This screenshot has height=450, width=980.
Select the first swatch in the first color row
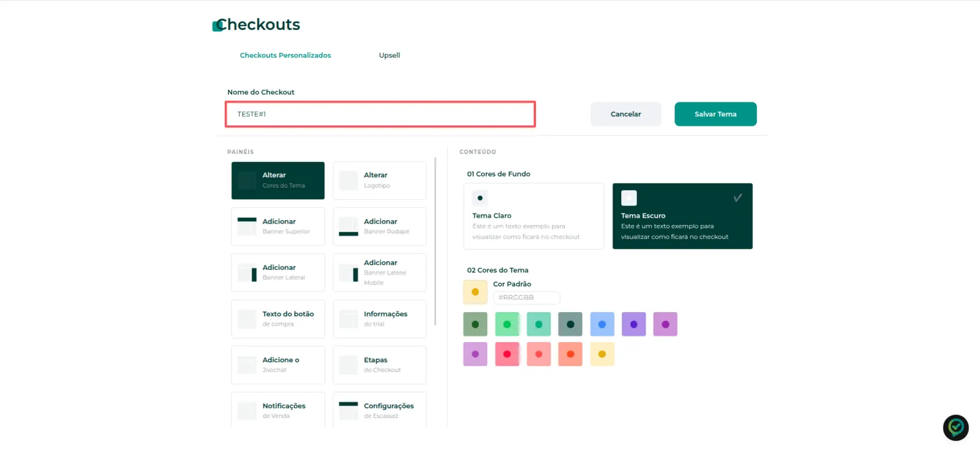475,324
